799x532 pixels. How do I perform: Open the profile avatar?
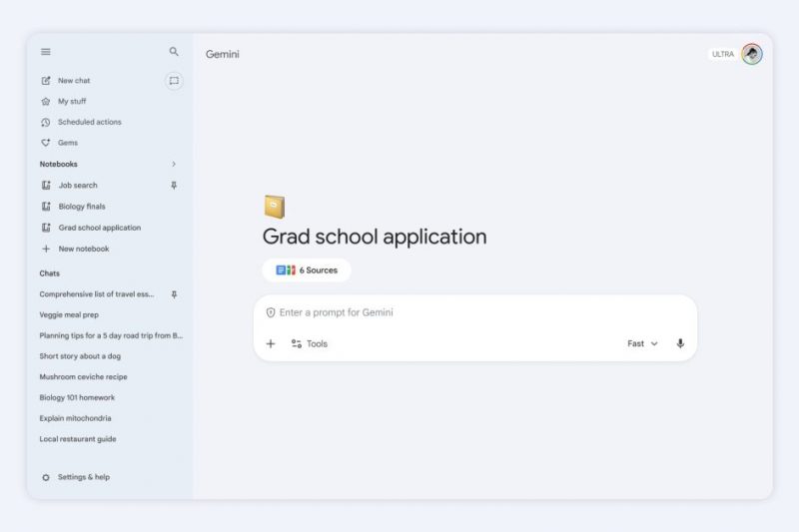752,54
